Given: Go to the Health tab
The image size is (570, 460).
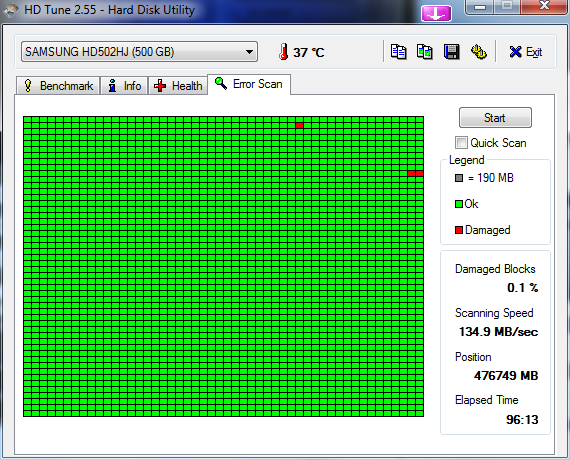Looking at the screenshot, I should click(x=178, y=86).
